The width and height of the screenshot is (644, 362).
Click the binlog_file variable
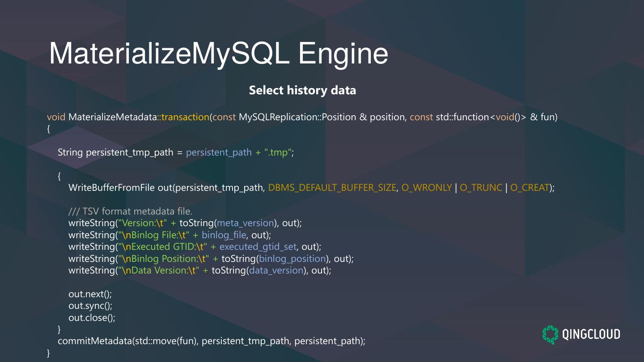224,235
